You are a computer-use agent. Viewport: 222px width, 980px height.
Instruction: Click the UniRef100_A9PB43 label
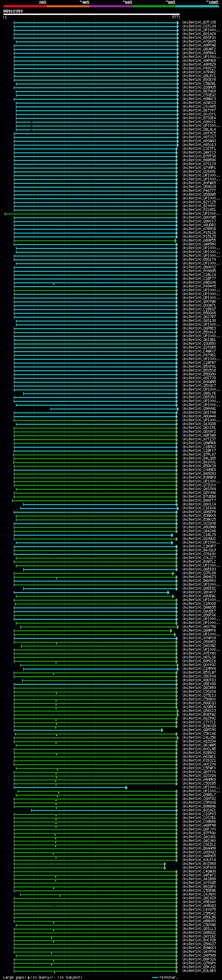[199, 53]
